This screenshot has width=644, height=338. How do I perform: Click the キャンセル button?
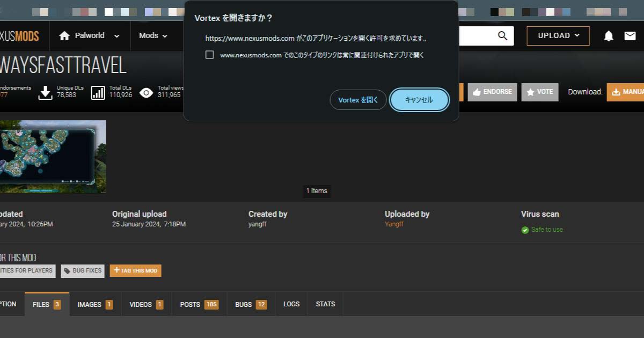tap(419, 100)
